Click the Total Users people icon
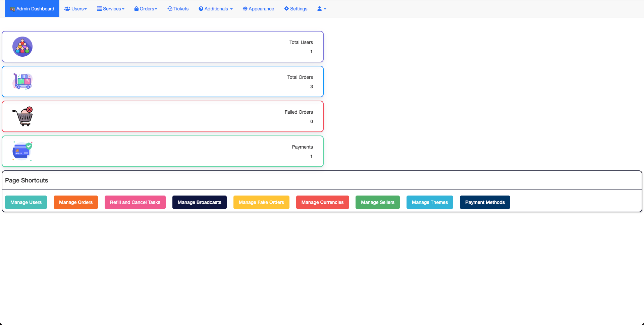The width and height of the screenshot is (644, 325). pyautogui.click(x=22, y=47)
